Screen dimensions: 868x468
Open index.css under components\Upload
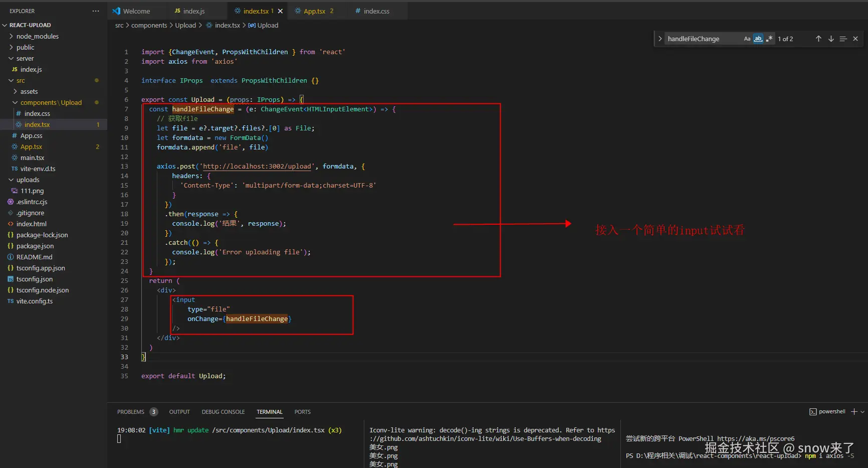click(x=37, y=113)
